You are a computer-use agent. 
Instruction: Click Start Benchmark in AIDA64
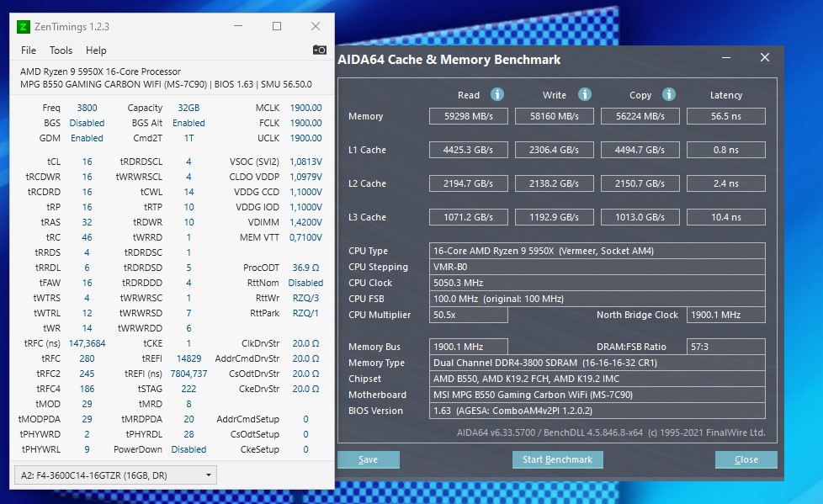tap(557, 459)
